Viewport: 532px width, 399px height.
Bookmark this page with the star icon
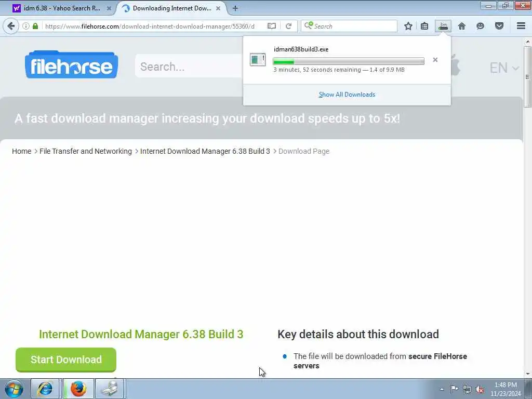[408, 26]
